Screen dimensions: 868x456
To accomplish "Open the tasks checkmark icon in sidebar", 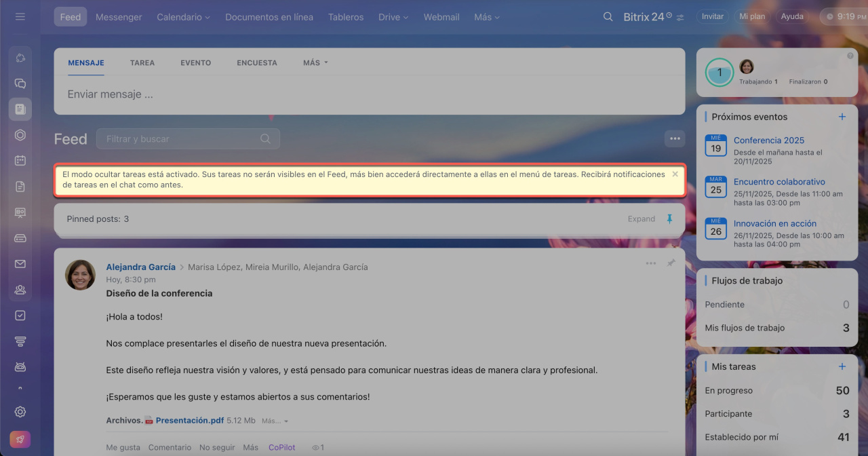I will 20,316.
